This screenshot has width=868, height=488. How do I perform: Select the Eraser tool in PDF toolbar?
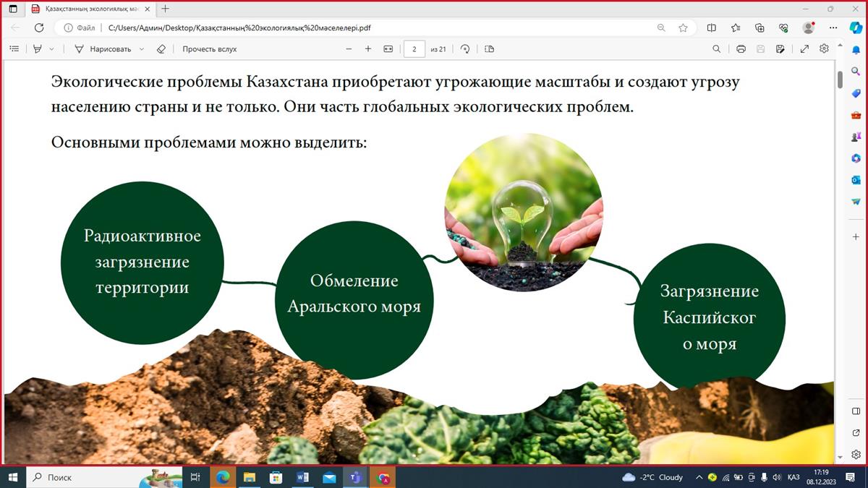[161, 49]
